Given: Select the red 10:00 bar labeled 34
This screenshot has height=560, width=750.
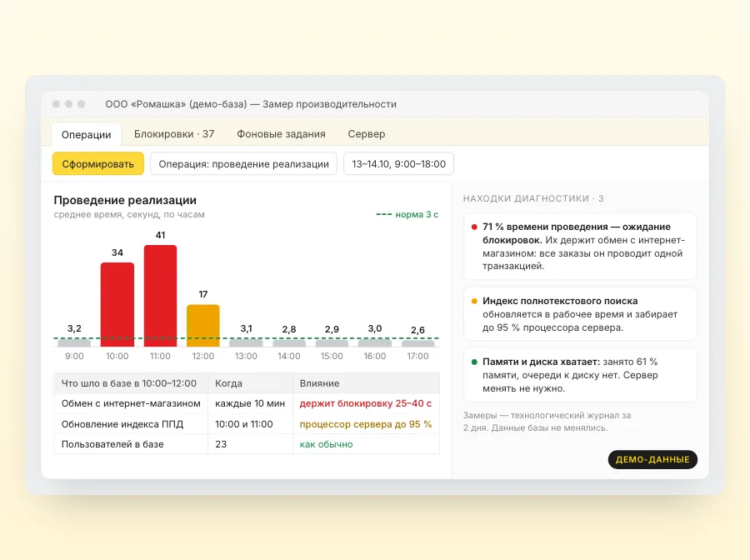Looking at the screenshot, I should click(117, 305).
